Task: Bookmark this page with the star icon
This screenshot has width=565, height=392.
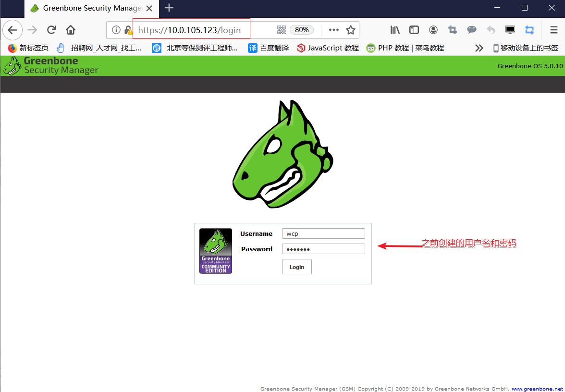Action: point(351,30)
